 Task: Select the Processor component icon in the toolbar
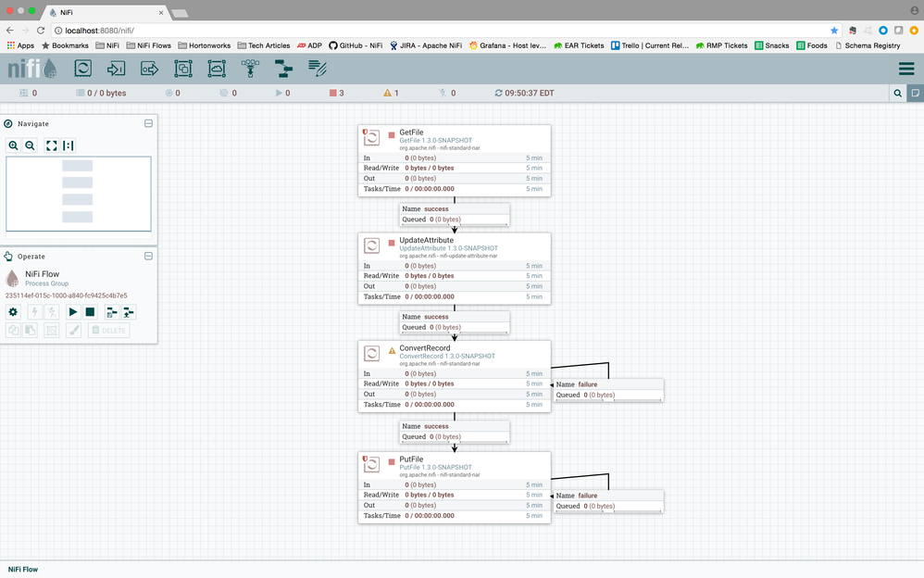click(83, 69)
